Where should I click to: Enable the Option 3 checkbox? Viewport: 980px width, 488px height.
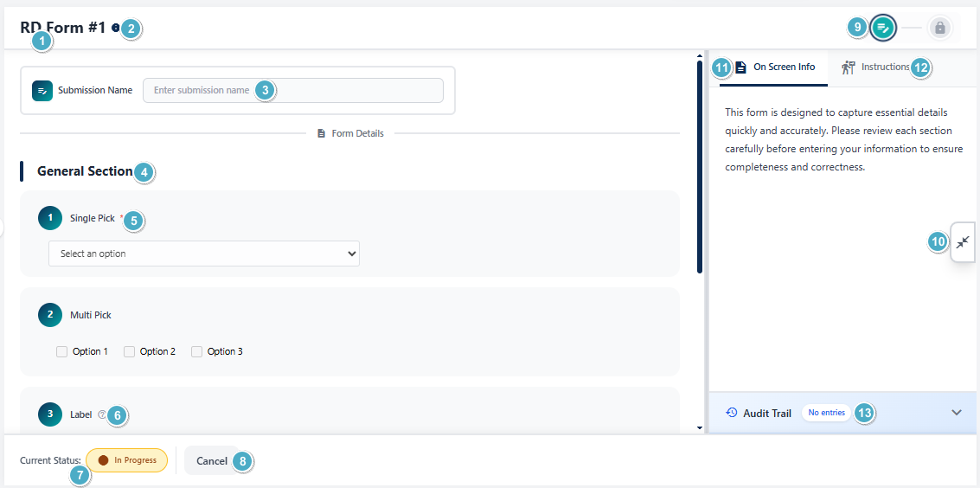click(x=196, y=351)
